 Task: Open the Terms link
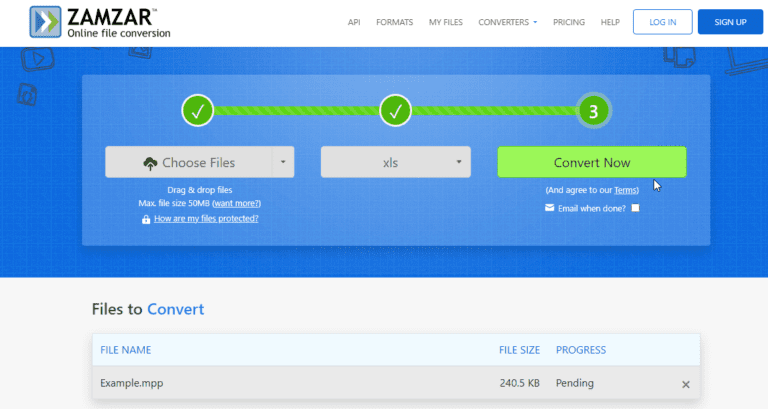click(x=626, y=190)
